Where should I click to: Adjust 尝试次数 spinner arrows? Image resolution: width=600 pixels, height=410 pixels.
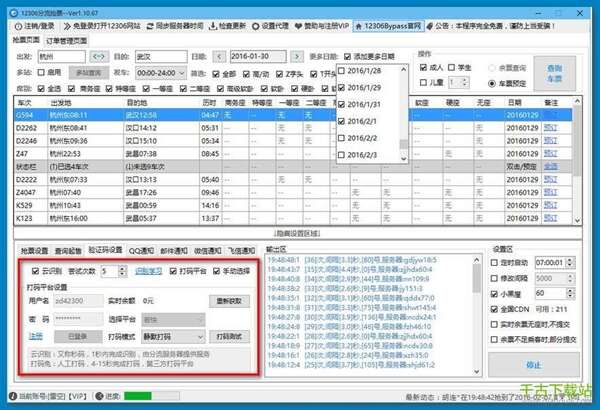[122, 271]
